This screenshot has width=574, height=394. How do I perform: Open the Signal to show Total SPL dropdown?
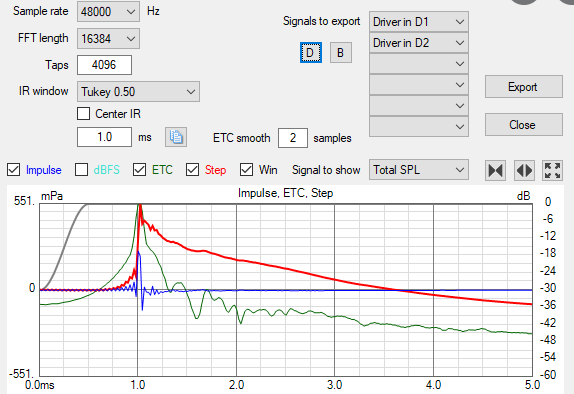419,170
